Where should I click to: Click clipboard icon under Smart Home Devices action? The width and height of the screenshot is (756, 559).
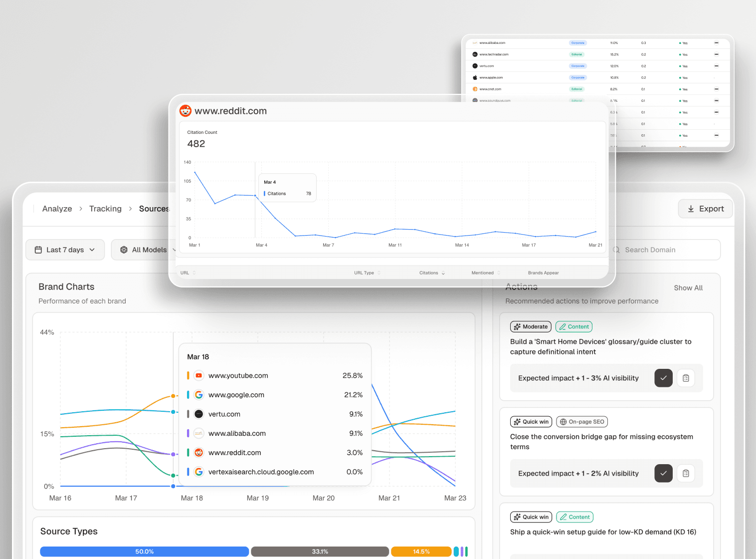686,378
